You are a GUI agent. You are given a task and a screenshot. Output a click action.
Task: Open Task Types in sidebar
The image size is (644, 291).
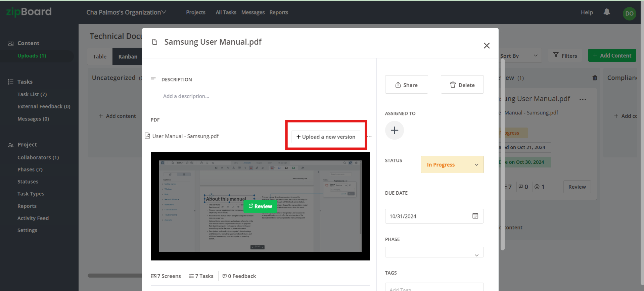(x=31, y=194)
